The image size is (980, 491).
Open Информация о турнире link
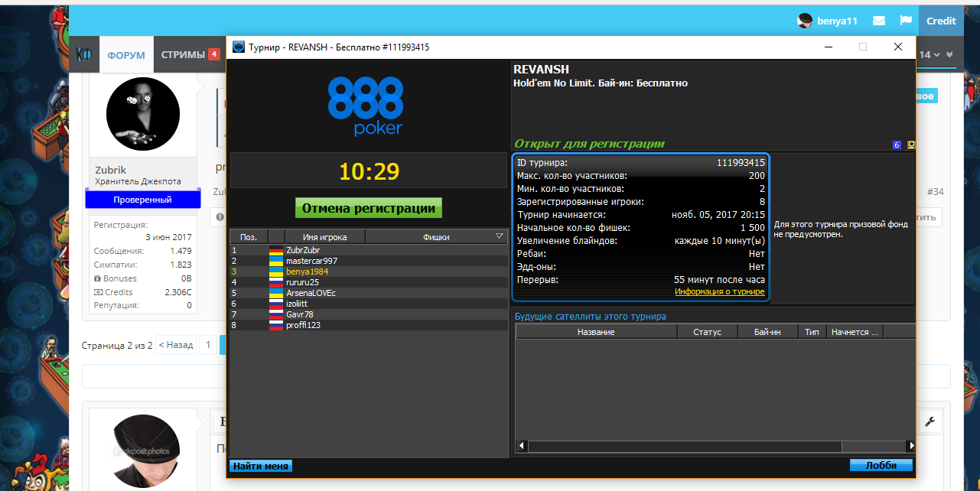tap(719, 292)
